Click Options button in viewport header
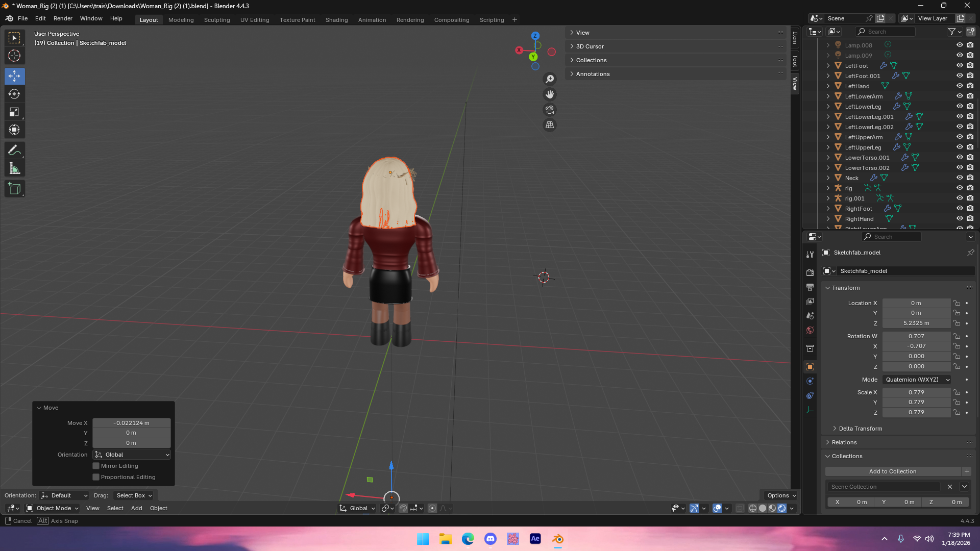This screenshot has width=980, height=551. [x=781, y=495]
